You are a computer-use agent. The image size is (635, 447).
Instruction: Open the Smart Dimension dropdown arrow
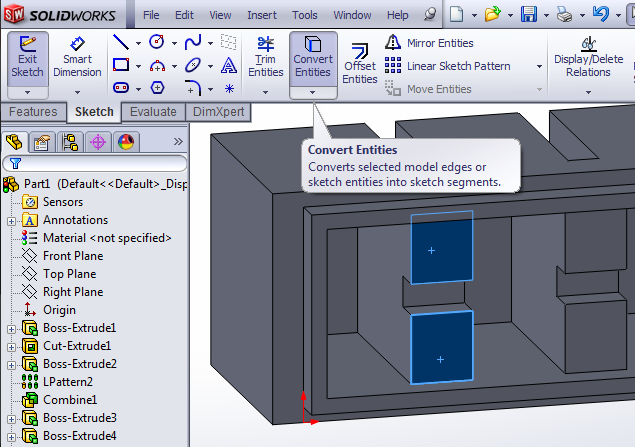pos(77,92)
